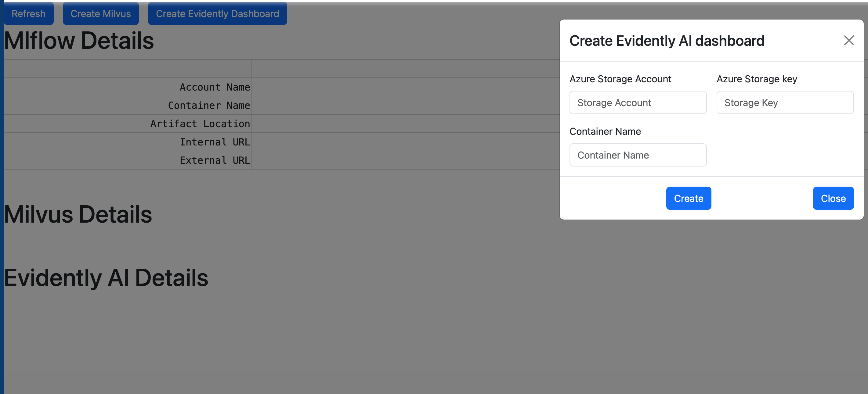The image size is (868, 394).
Task: Click the Create button in dialog
Action: (689, 198)
